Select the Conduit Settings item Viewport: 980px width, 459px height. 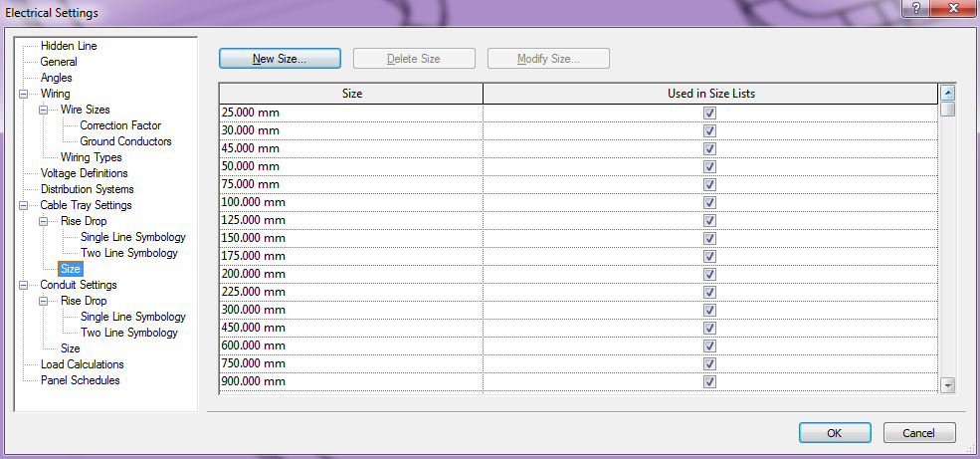point(79,285)
